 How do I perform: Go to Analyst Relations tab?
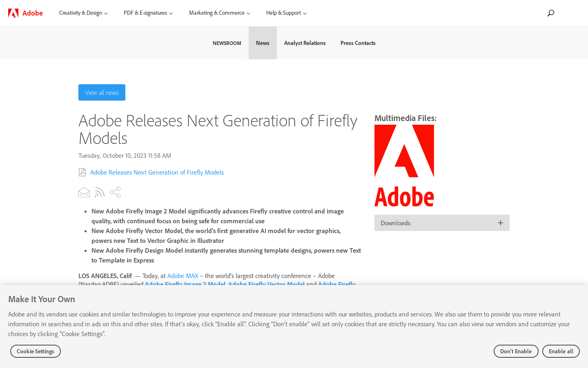tap(305, 43)
